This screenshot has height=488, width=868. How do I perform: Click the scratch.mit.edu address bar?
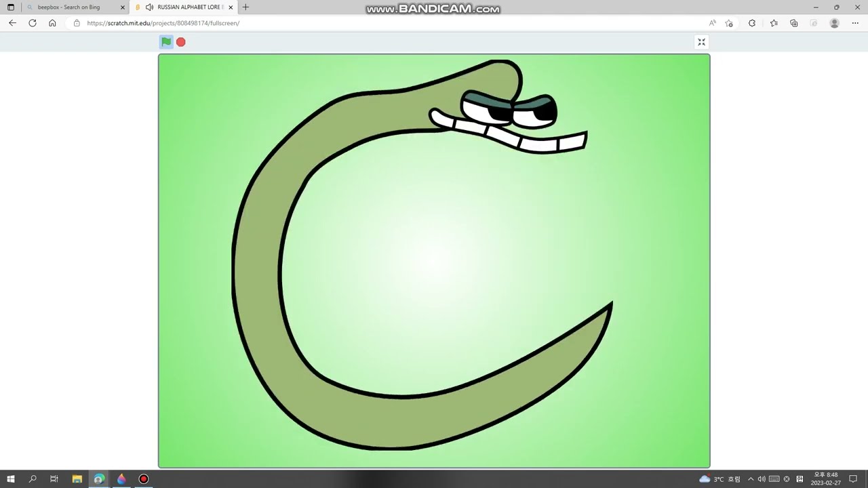click(x=387, y=23)
